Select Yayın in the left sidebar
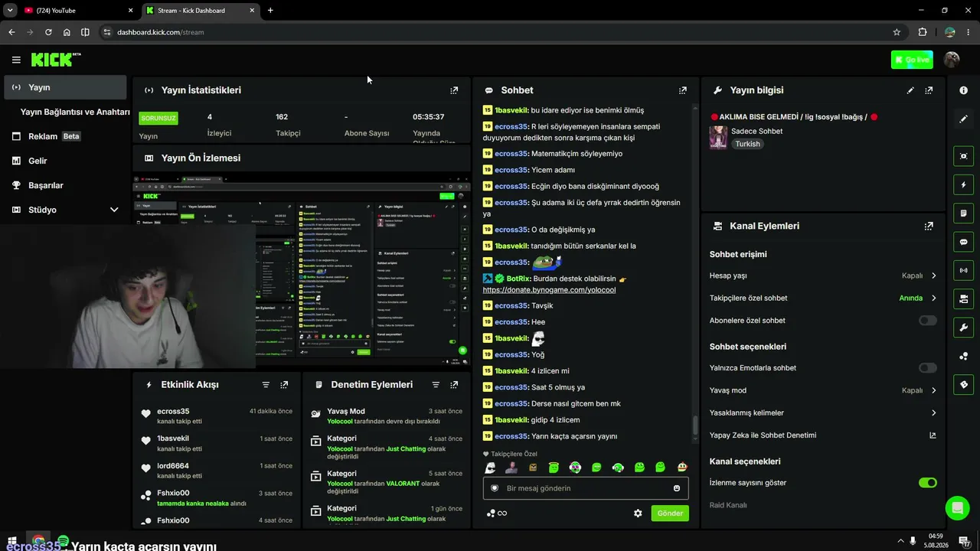This screenshot has width=980, height=551. click(65, 87)
